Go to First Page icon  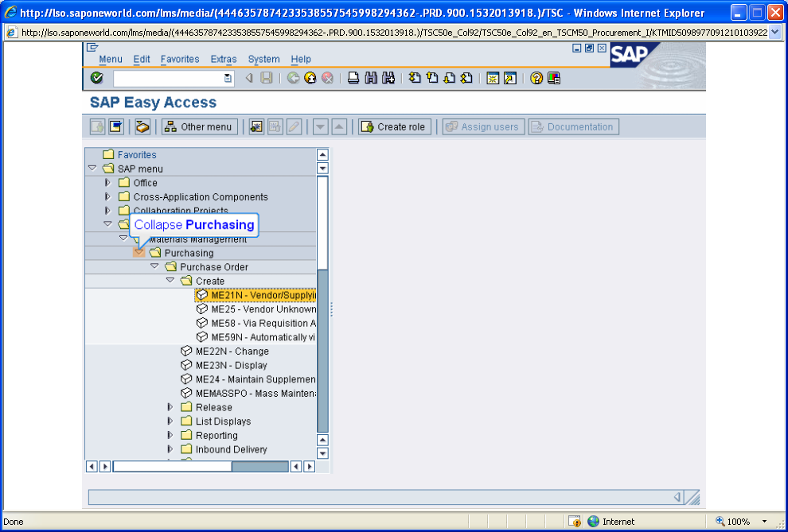tap(415, 78)
